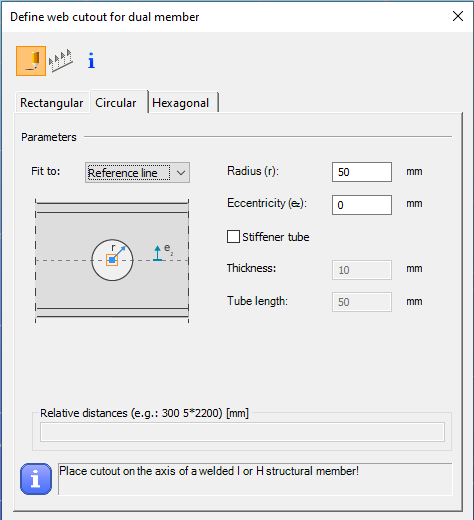Focus the Relative distances text box
The image size is (474, 520).
242,432
